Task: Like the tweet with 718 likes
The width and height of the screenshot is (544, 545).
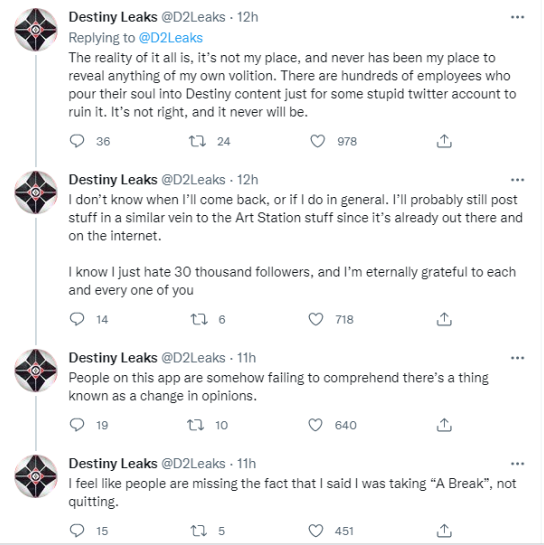Action: [316, 319]
